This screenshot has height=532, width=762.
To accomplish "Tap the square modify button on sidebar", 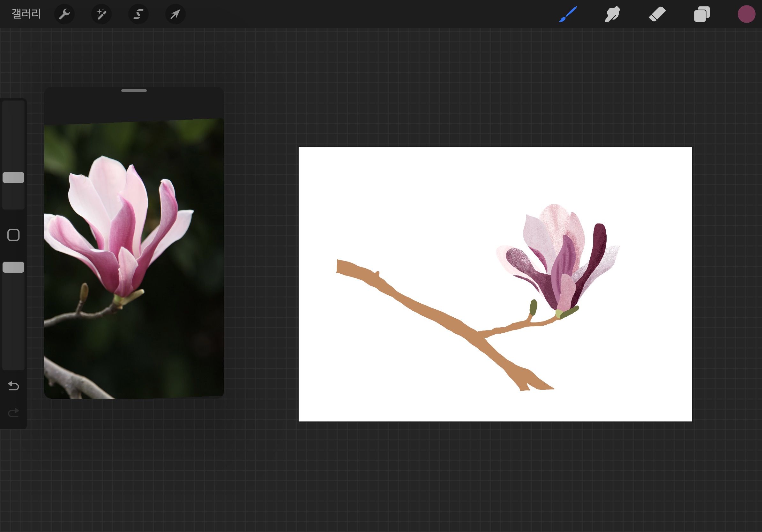I will [13, 235].
